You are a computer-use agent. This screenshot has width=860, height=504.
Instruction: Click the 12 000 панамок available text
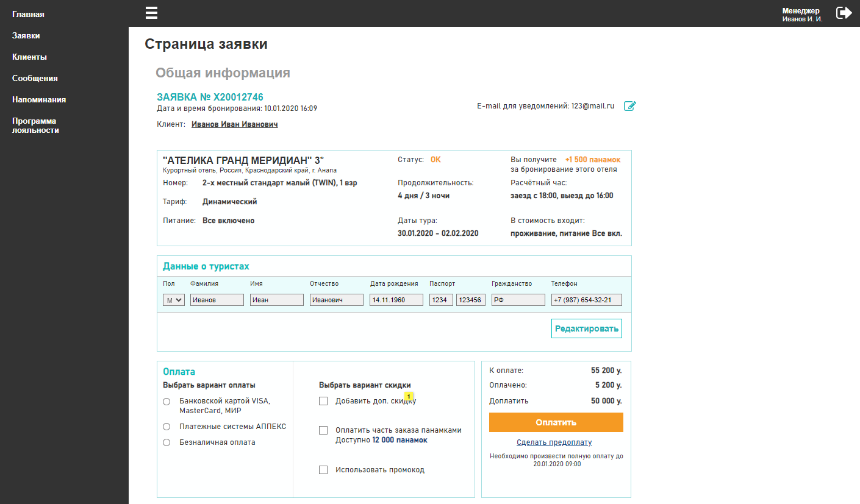click(x=400, y=440)
